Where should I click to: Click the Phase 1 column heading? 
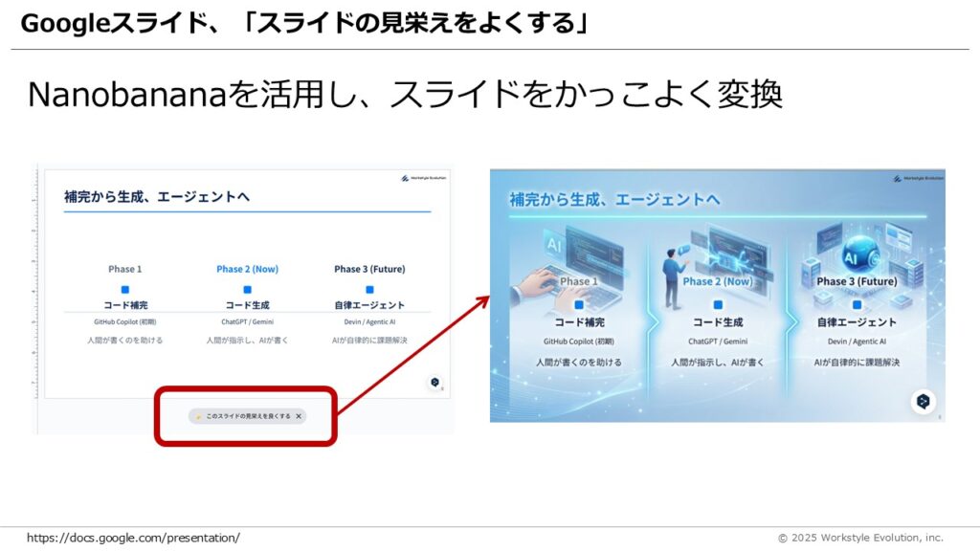(x=124, y=267)
